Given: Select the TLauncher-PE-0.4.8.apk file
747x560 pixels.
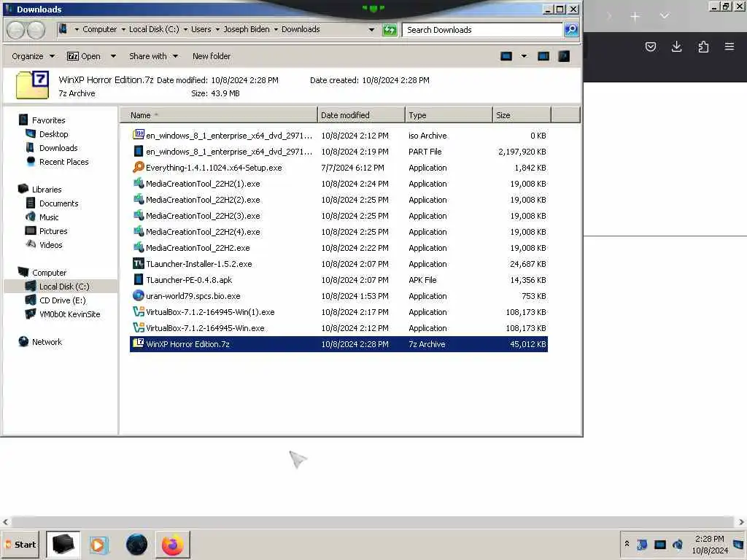Looking at the screenshot, I should [338, 280].
